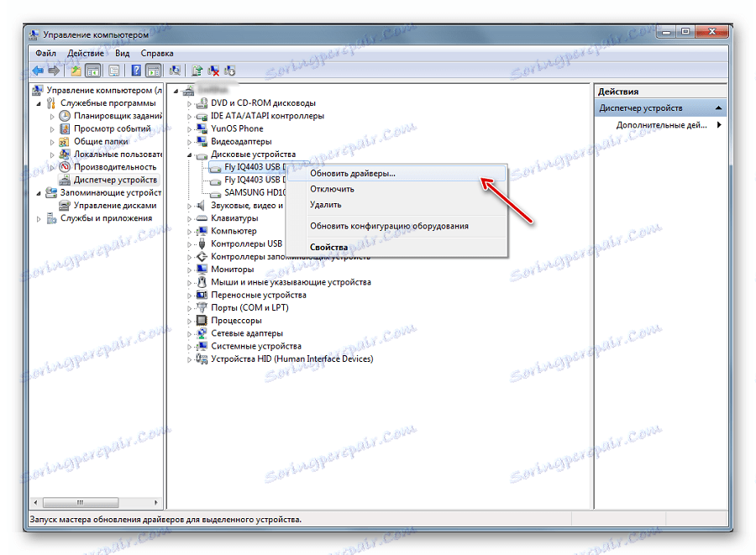Click the blue Help question mark icon
The image size is (756, 555).
tap(136, 71)
